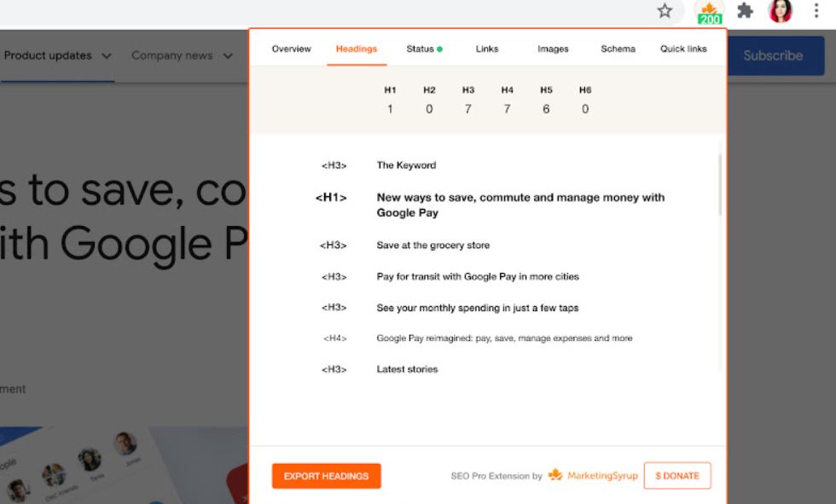Click the H5 count value 6
The width and height of the screenshot is (836, 504).
coord(546,109)
